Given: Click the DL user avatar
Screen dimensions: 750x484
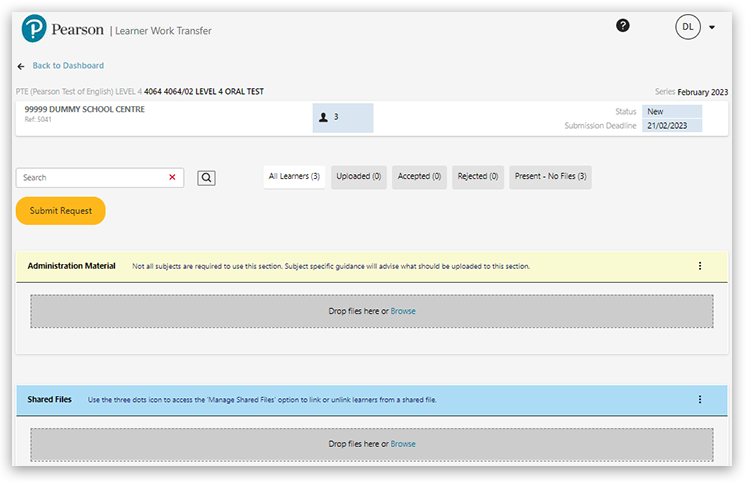Looking at the screenshot, I should click(688, 28).
